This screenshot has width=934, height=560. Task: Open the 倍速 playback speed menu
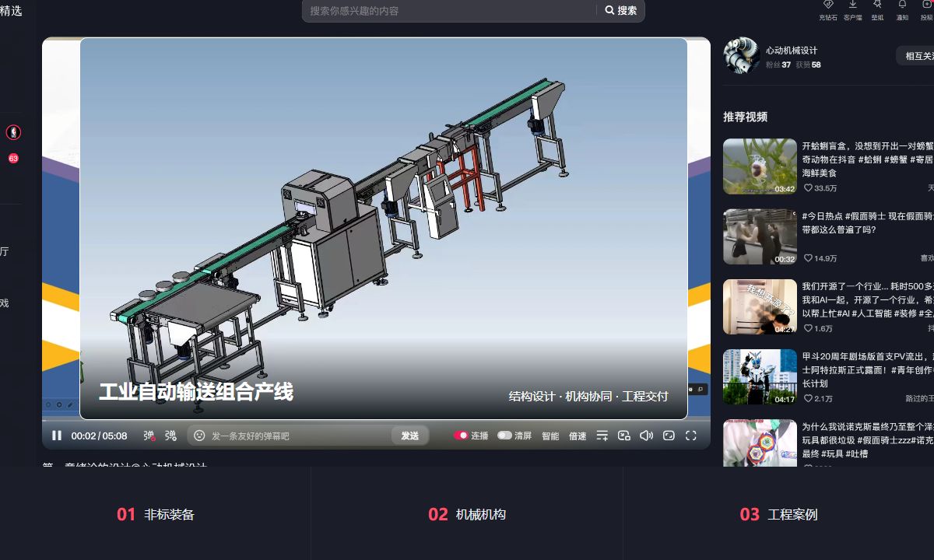[578, 436]
